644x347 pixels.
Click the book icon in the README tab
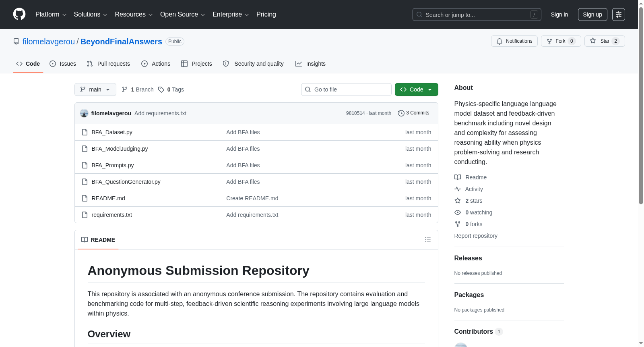(x=85, y=240)
